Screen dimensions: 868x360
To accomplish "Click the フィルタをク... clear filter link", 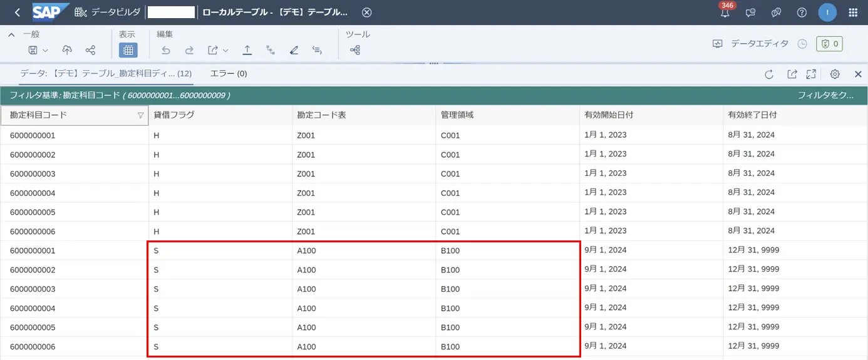I will pyautogui.click(x=825, y=95).
